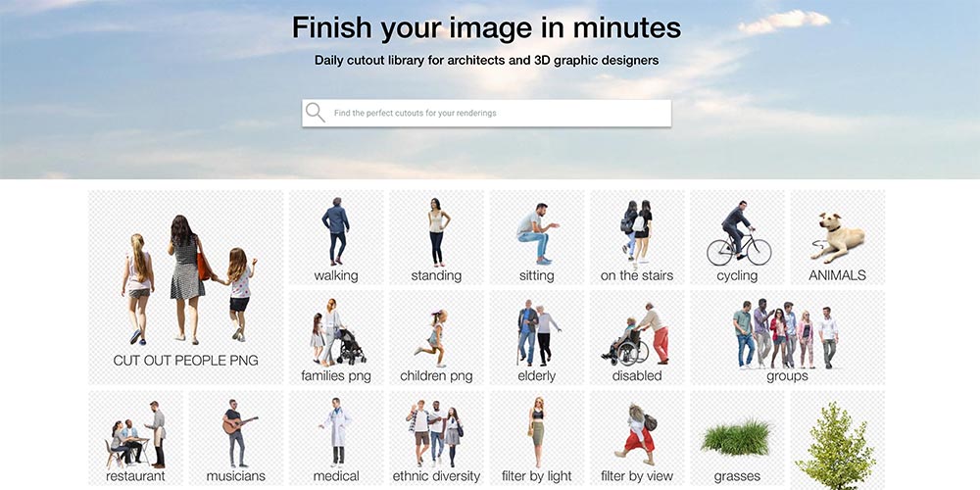Click the filter by view tile
The height and width of the screenshot is (490, 980).
tap(637, 438)
